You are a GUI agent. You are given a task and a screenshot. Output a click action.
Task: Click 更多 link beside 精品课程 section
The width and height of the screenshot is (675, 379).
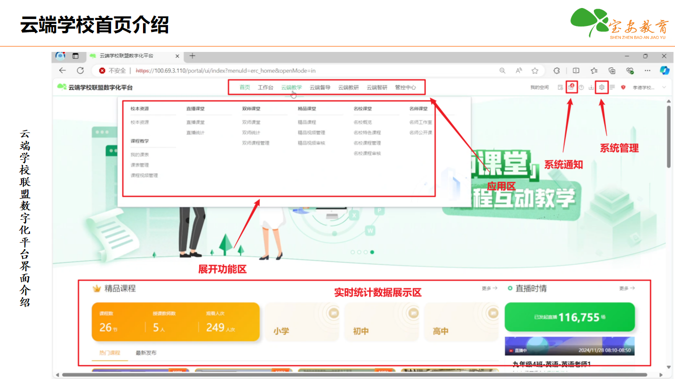(x=489, y=288)
